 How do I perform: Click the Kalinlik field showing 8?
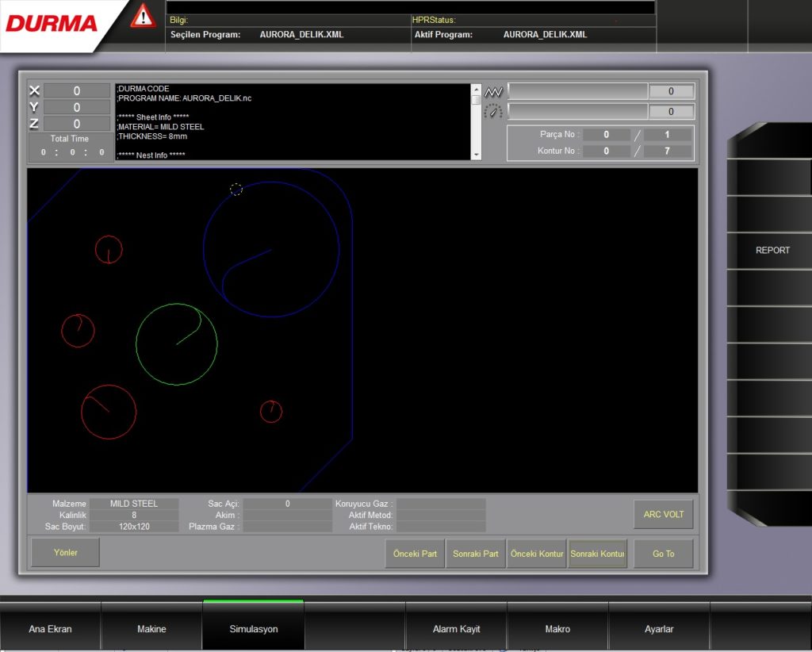click(134, 515)
